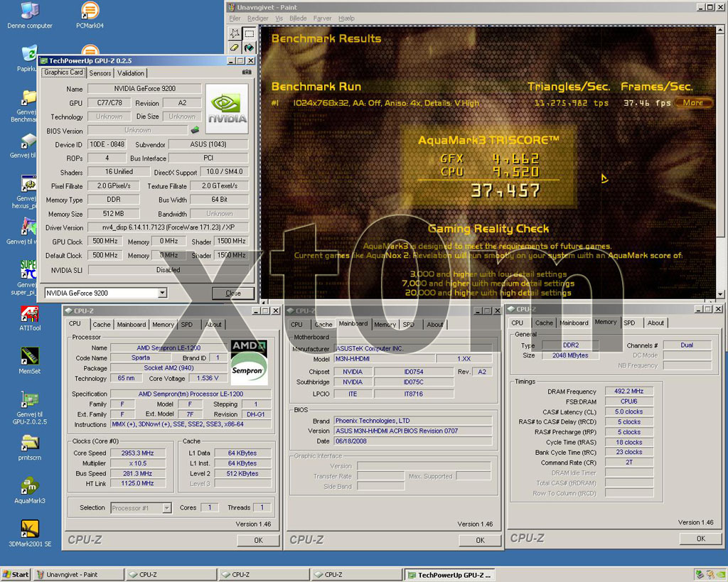728x582 pixels.
Task: Click the BIOS Date value 06/18/2008
Action: (x=413, y=441)
